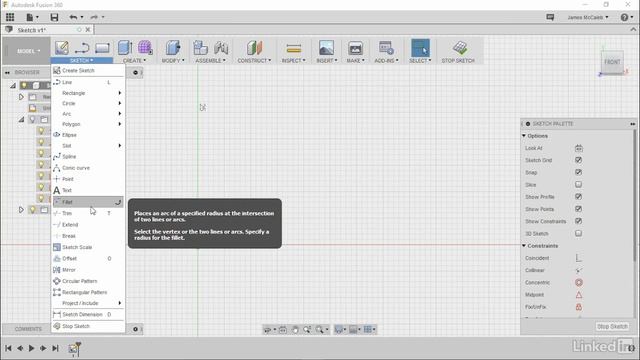640x360 pixels.
Task: Open the Arc submenu
Action: [x=88, y=114]
